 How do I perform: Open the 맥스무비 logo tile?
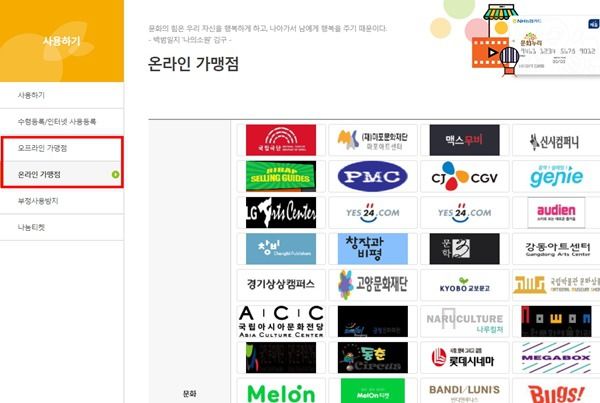pyautogui.click(x=464, y=140)
